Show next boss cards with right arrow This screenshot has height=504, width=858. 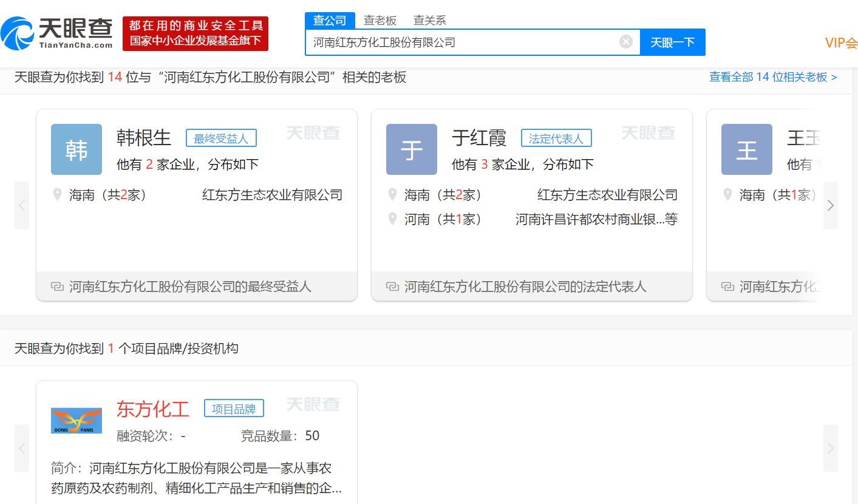(831, 205)
